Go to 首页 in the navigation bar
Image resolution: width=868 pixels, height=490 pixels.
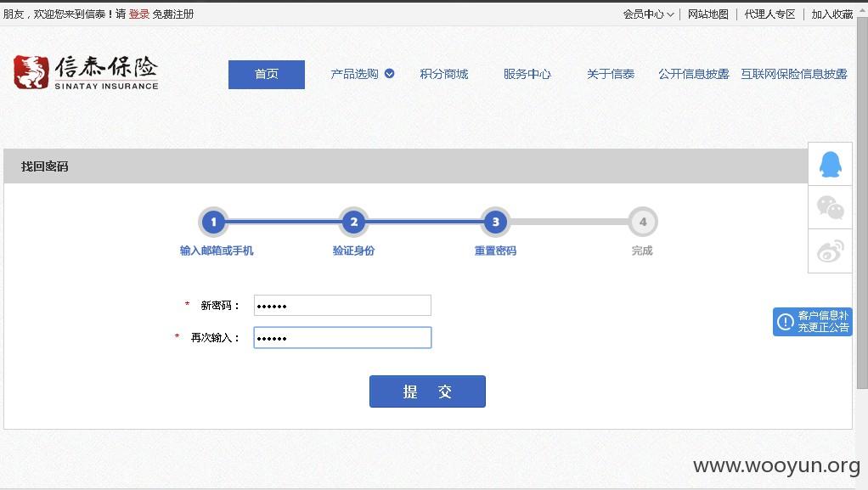[267, 74]
